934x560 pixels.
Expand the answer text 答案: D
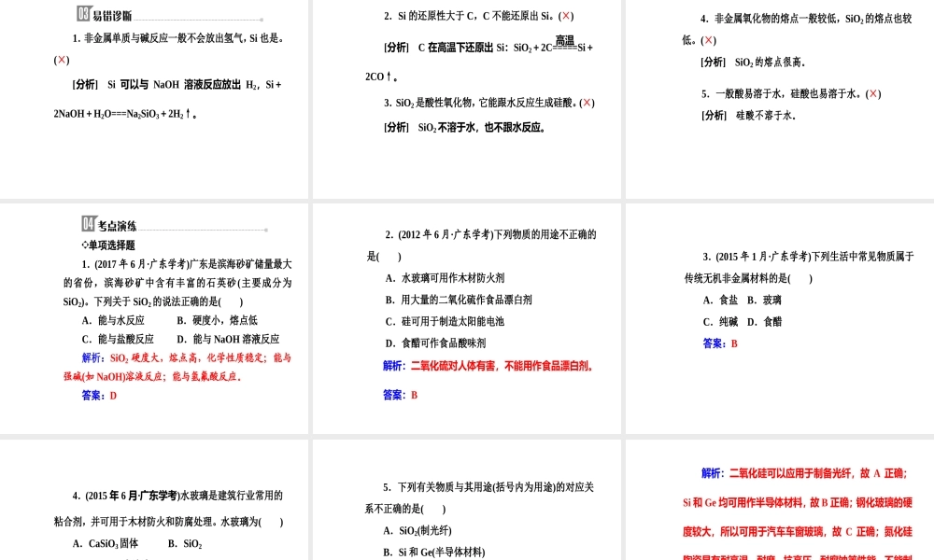pos(98,396)
